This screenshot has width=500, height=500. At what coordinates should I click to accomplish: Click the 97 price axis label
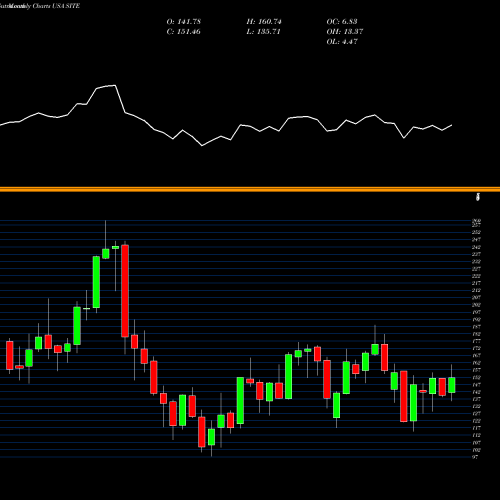475,457
